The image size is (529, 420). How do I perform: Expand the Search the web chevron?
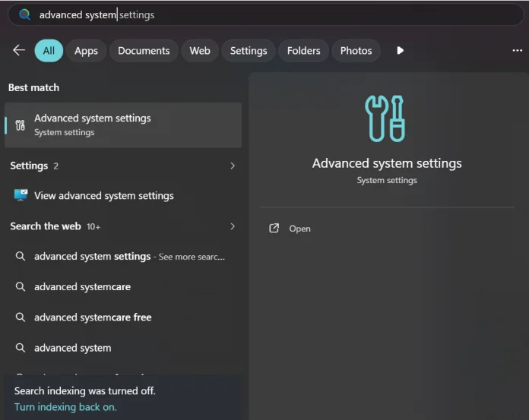click(x=233, y=226)
